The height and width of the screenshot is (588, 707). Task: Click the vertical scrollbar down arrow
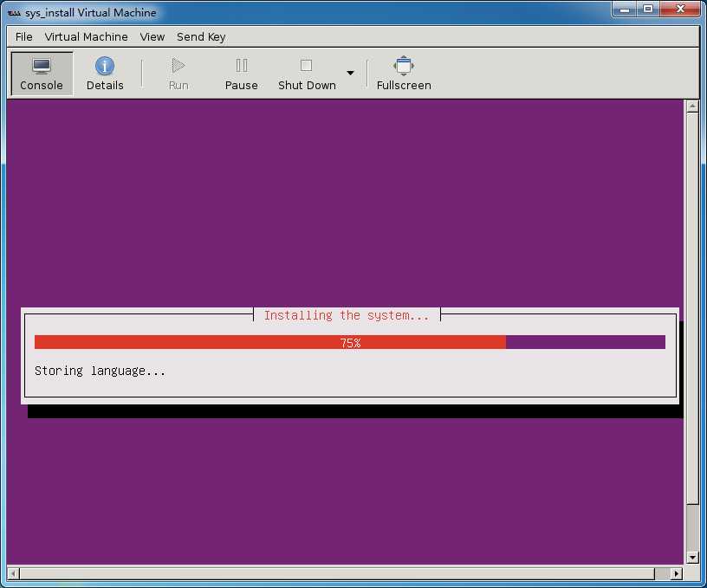(692, 558)
